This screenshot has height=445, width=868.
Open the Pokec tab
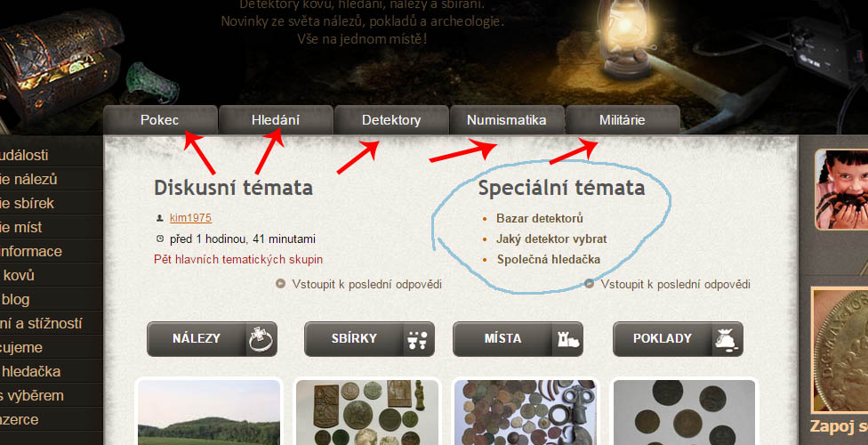[160, 119]
